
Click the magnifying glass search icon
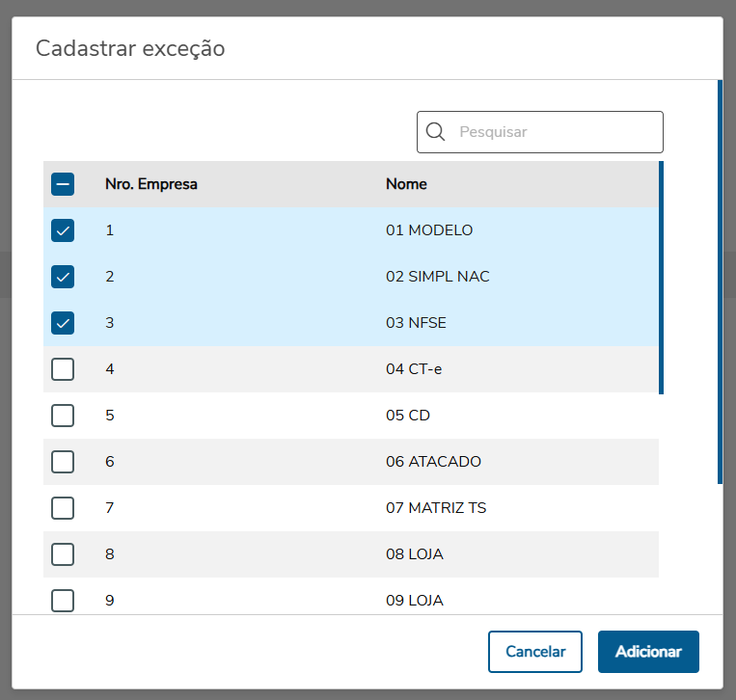pos(435,132)
